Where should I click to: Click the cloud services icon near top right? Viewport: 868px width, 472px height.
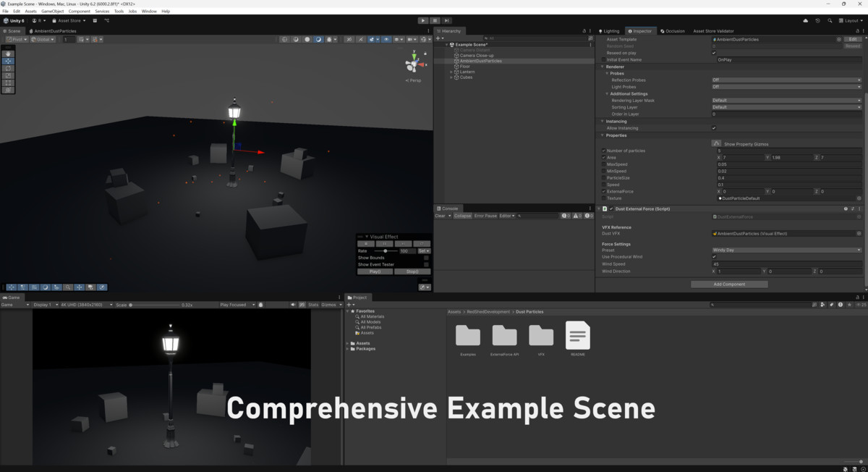(x=806, y=20)
